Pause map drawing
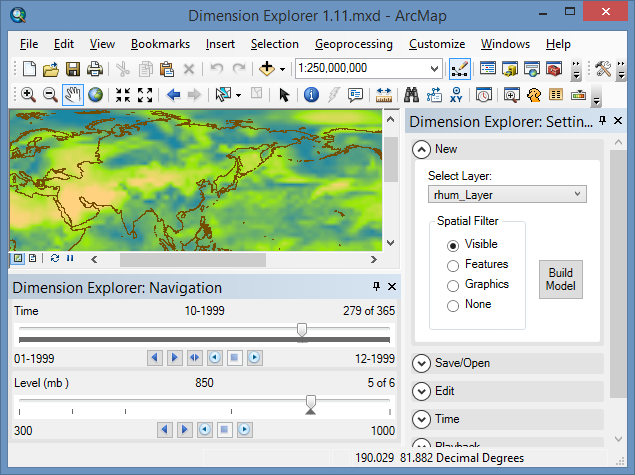Image resolution: width=635 pixels, height=475 pixels. tap(70, 258)
